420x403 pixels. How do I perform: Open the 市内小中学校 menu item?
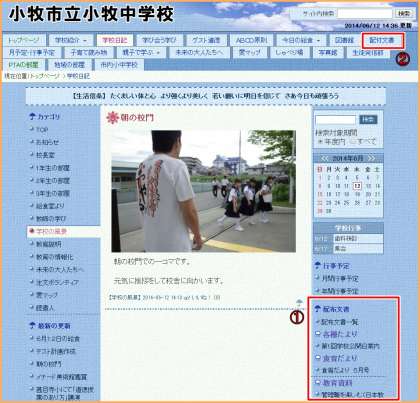tap(119, 65)
